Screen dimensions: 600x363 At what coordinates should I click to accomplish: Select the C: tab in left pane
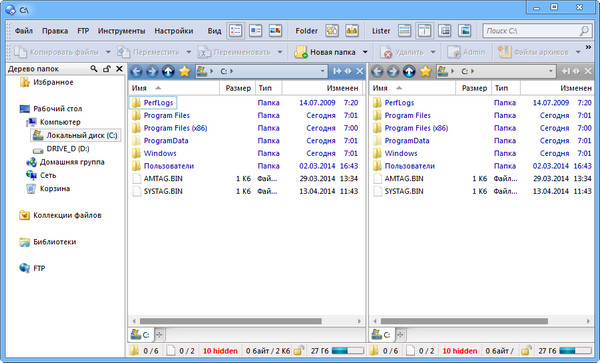pyautogui.click(x=141, y=335)
